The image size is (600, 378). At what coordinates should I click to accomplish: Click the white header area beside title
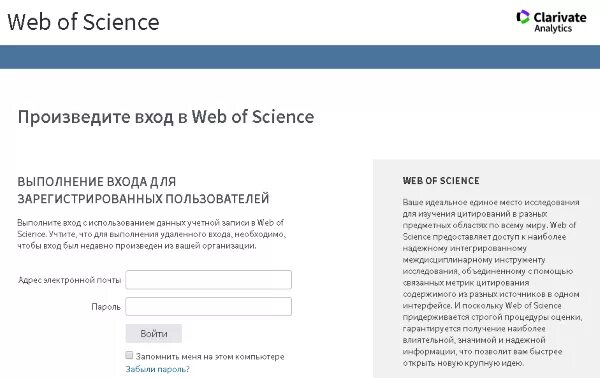(337, 22)
